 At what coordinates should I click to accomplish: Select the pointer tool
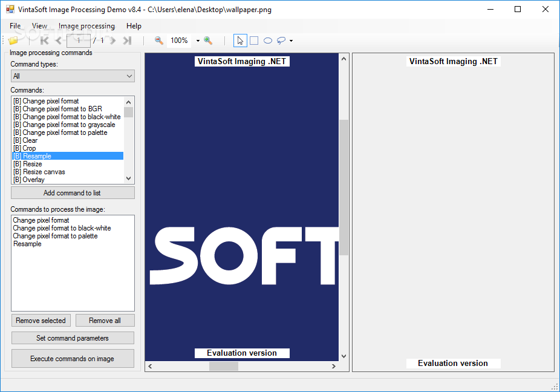click(x=240, y=41)
